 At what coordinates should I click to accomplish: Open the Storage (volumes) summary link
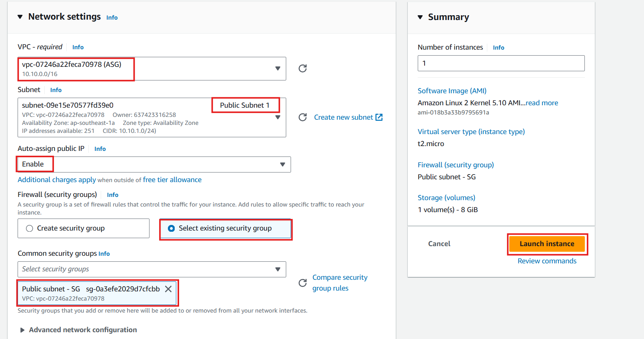pyautogui.click(x=447, y=198)
